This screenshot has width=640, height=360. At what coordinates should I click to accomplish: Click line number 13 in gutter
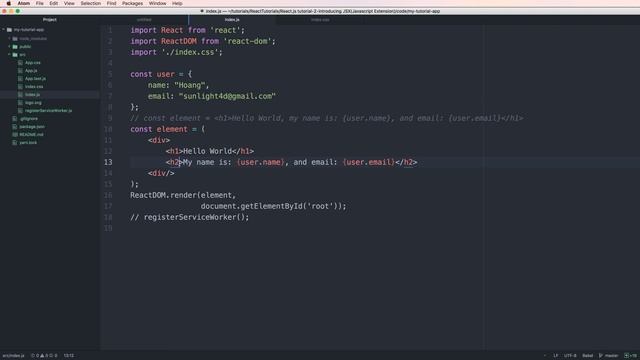tap(108, 162)
